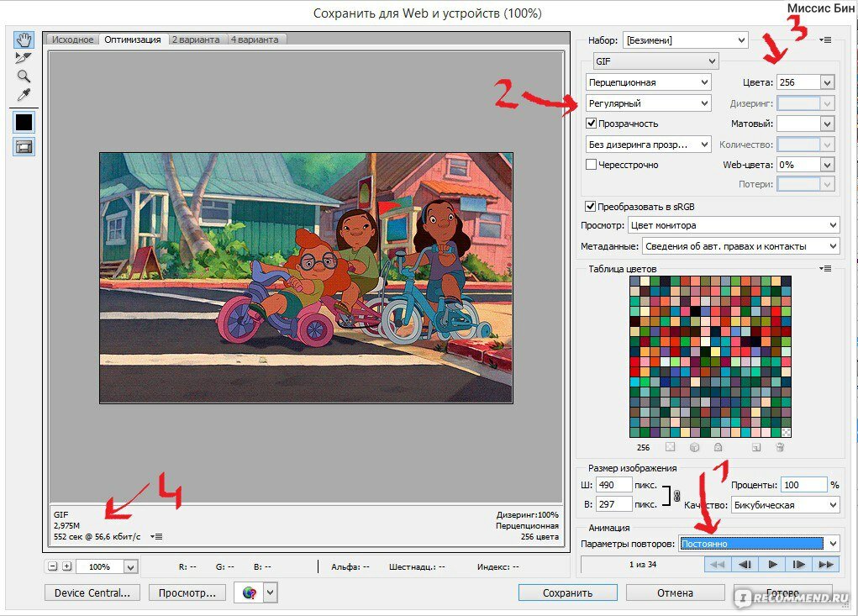Click the map-to-transparent icon under color table
Image resolution: width=858 pixels, height=616 pixels.
tap(671, 447)
